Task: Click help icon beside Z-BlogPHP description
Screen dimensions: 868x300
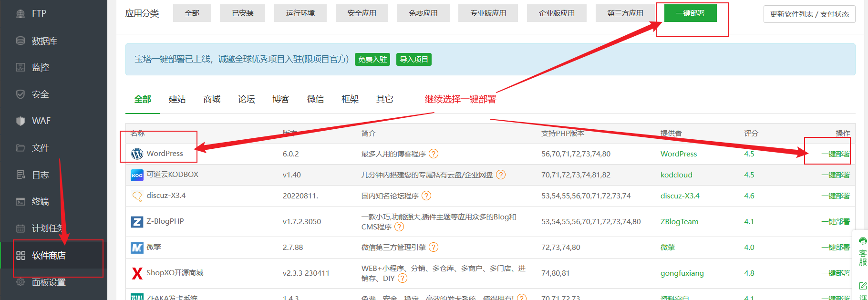Action: [x=399, y=227]
